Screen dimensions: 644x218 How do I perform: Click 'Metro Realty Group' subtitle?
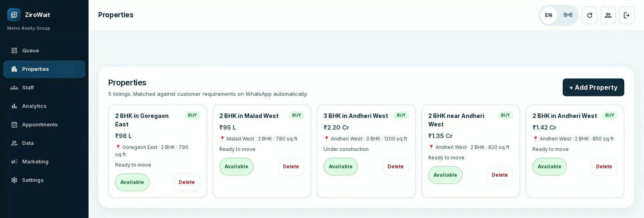[29, 28]
